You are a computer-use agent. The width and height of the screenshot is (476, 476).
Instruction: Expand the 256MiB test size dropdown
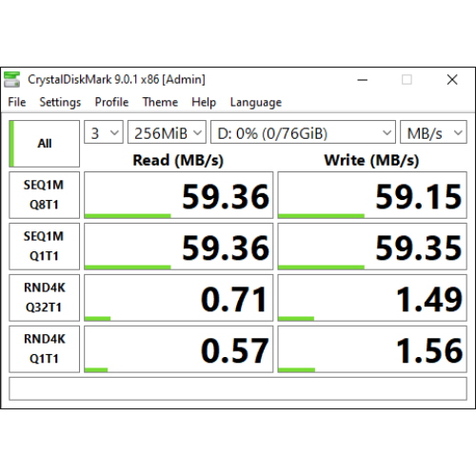point(167,132)
